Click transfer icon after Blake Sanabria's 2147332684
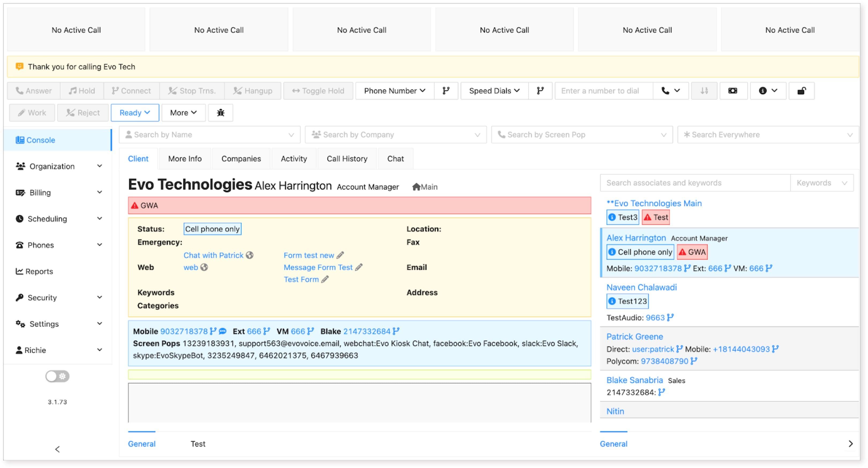This screenshot has width=868, height=468. (662, 392)
